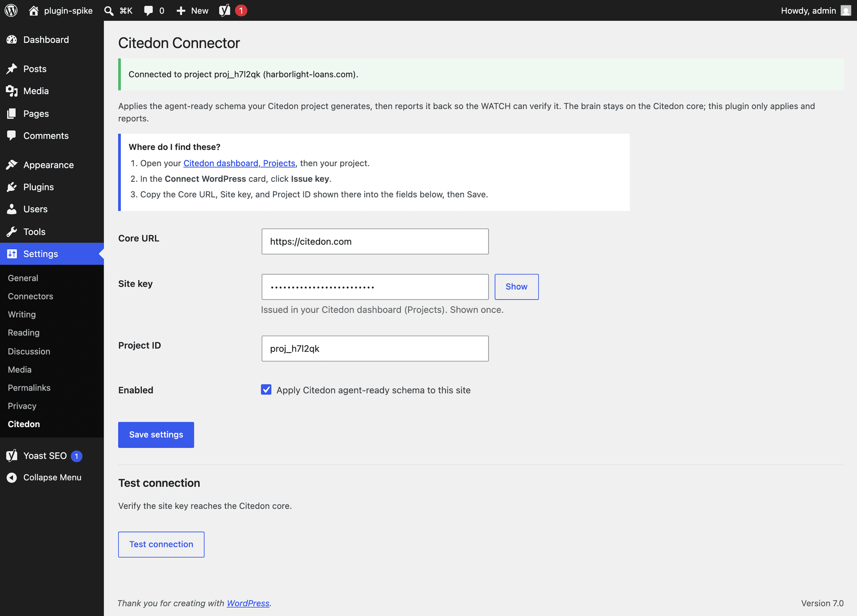The image size is (857, 616).
Task: Open the Appearance menu label
Action: pyautogui.click(x=49, y=165)
